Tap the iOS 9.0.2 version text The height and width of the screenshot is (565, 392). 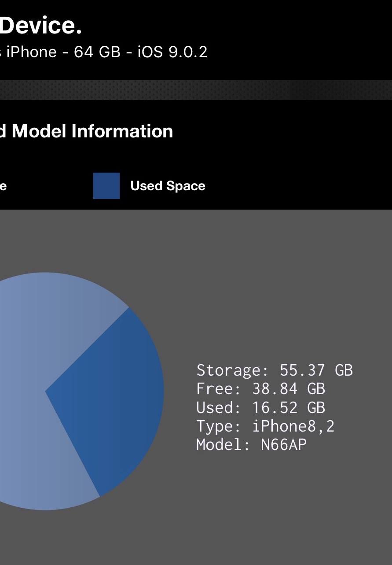172,52
